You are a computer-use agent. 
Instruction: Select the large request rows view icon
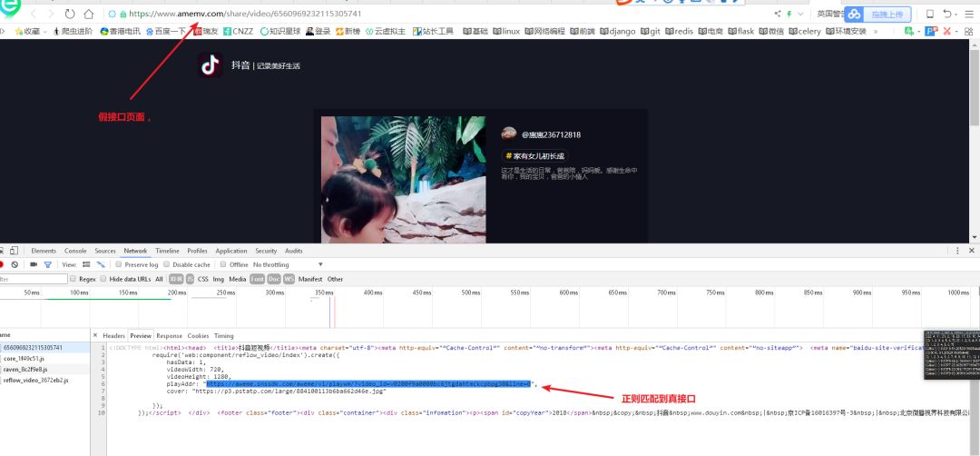(86, 264)
